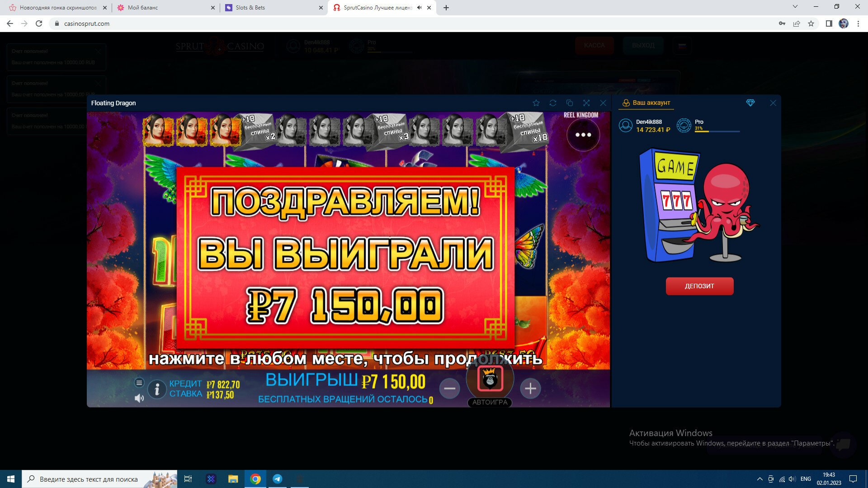Show hidden system tray icons
868x488 pixels.
pyautogui.click(x=759, y=479)
